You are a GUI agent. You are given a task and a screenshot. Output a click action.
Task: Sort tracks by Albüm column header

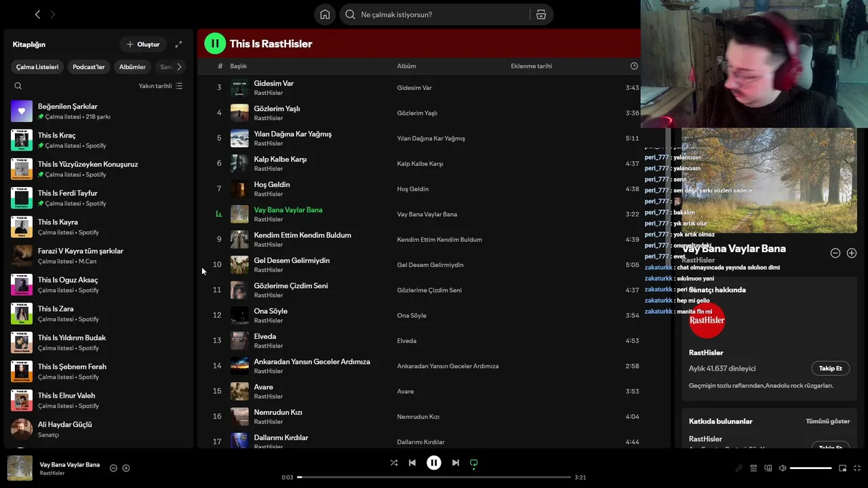pyautogui.click(x=406, y=66)
